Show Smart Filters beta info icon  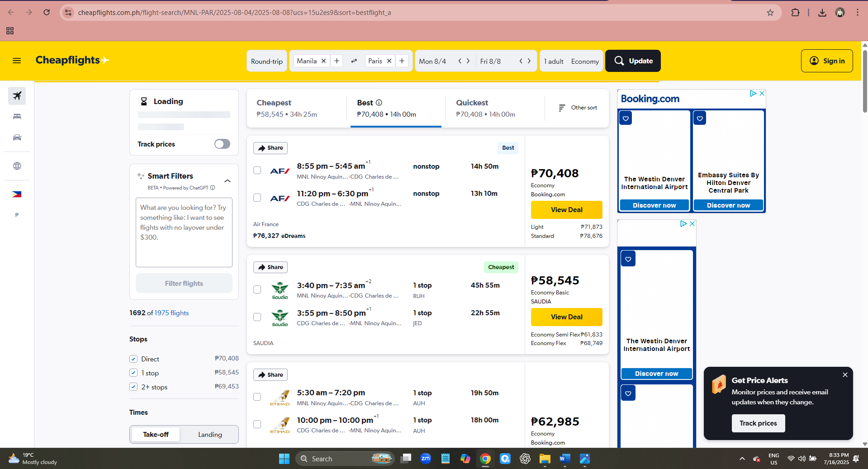point(213,188)
